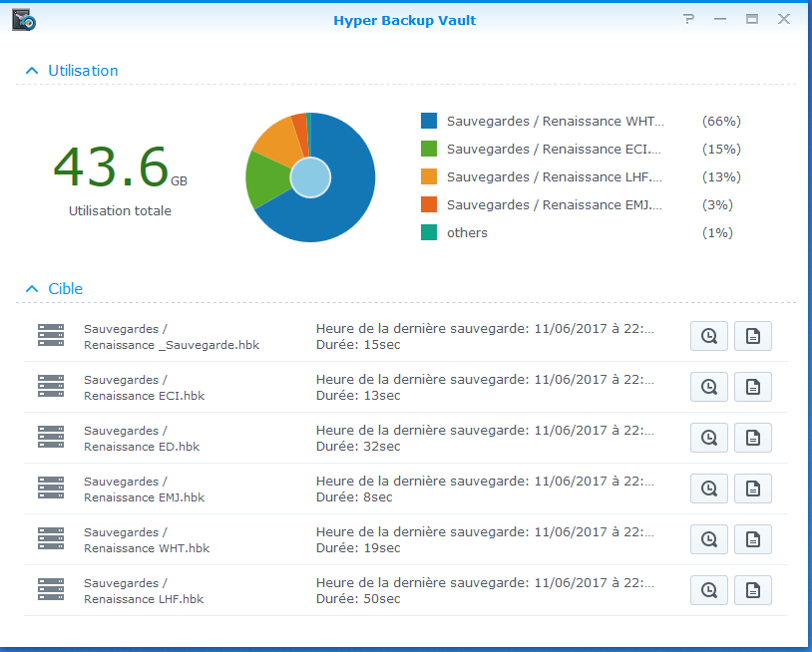This screenshot has width=812, height=652.
Task: Click the Durée: 15sec text
Action: pos(358,345)
